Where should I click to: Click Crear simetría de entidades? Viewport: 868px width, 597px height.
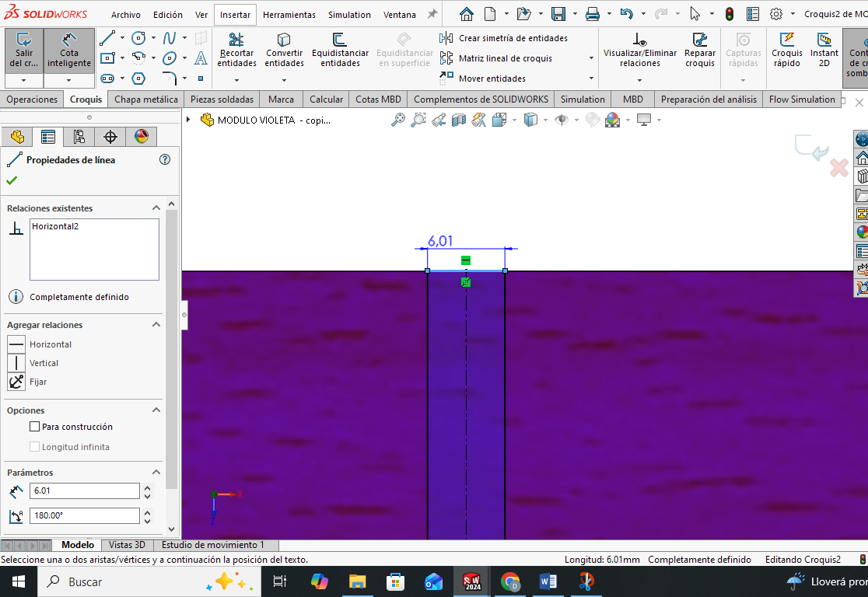click(503, 38)
